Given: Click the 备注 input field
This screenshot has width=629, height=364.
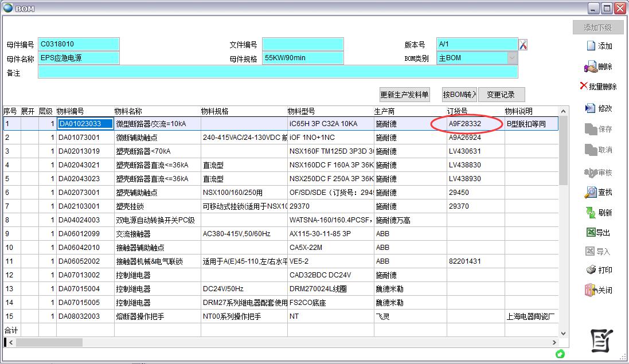Looking at the screenshot, I should click(x=278, y=72).
